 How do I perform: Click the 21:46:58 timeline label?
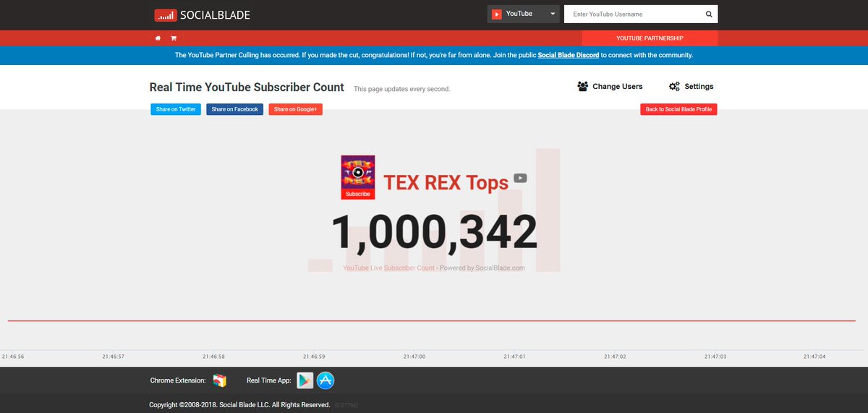click(x=213, y=357)
